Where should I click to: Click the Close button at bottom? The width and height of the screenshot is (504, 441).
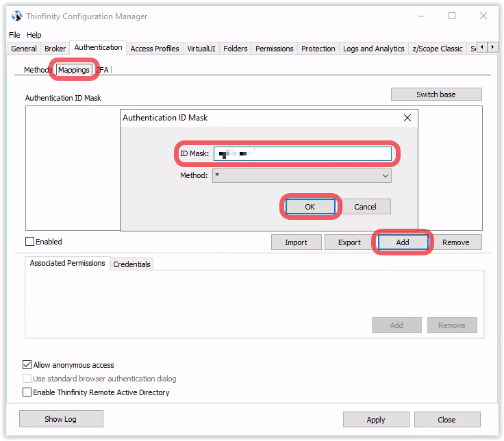point(447,420)
